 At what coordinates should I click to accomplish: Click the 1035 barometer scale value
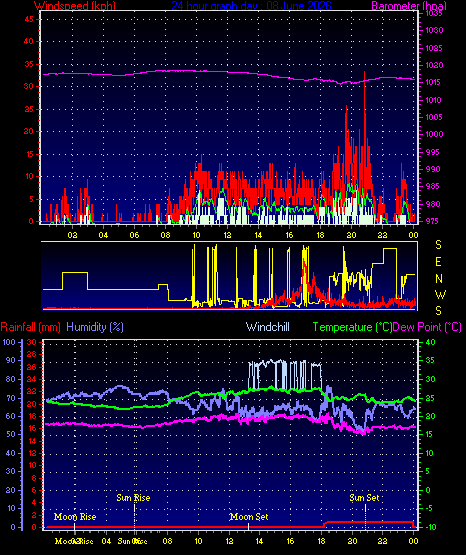coord(434,13)
